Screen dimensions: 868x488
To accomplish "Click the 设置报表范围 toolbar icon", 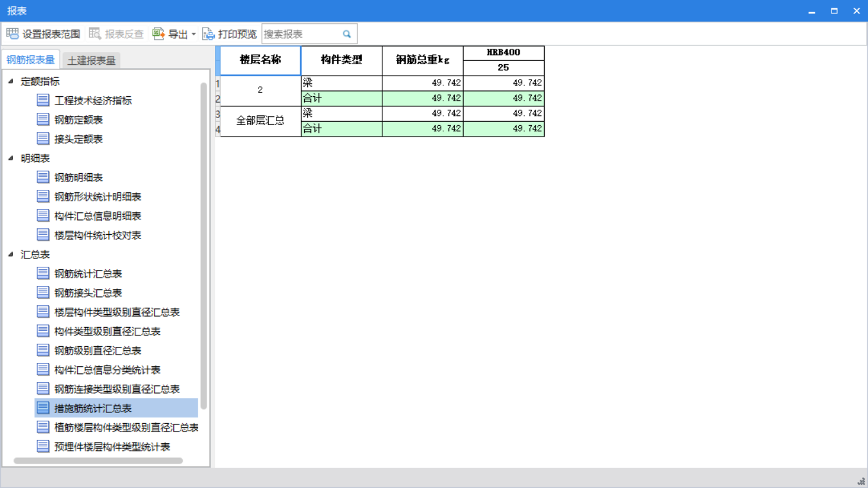I will pos(12,34).
